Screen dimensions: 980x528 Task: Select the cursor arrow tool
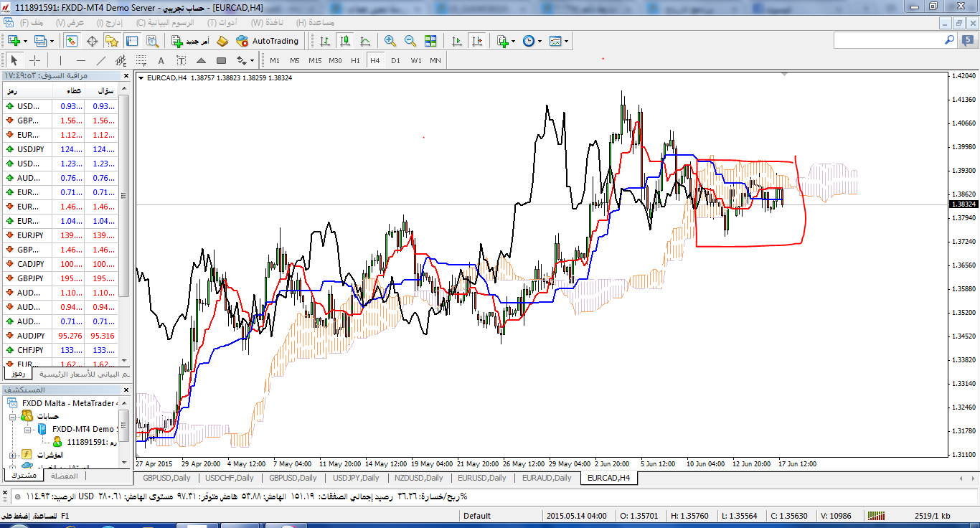point(14,60)
